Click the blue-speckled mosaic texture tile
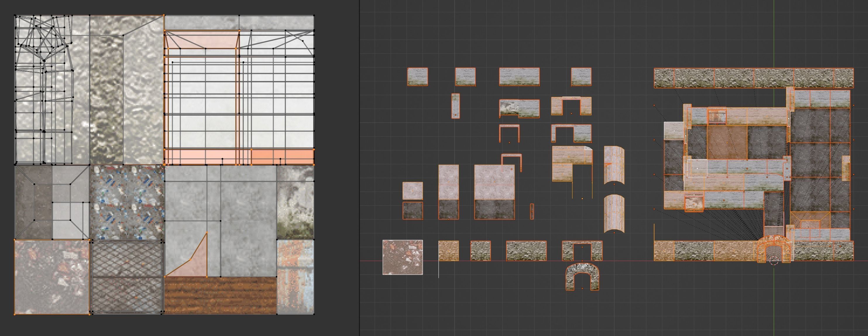Screen dimensions: 868x336 (x=127, y=202)
